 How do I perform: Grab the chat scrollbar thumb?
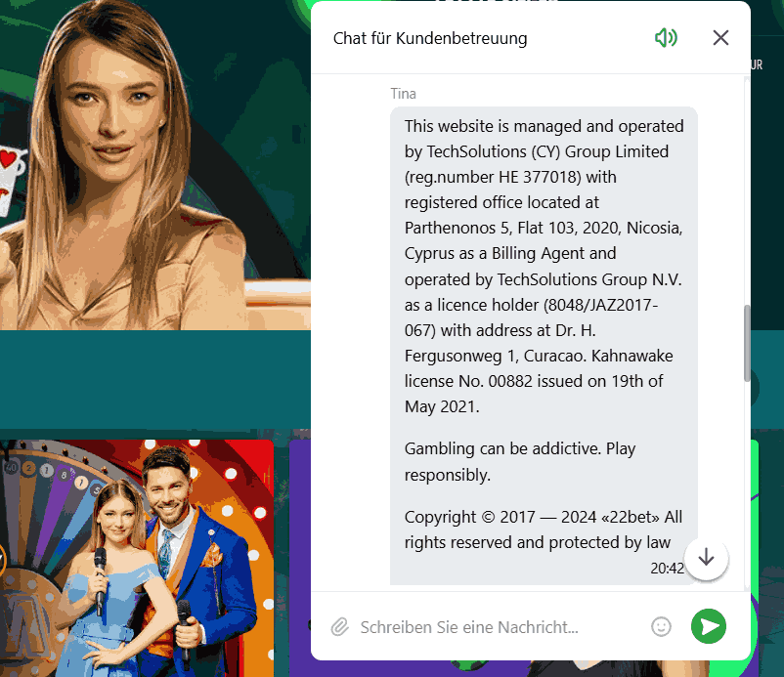pyautogui.click(x=747, y=343)
